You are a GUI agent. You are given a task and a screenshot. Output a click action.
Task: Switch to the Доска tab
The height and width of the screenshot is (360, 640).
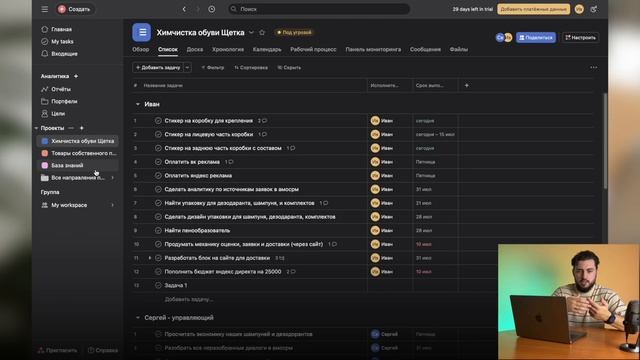coord(195,49)
